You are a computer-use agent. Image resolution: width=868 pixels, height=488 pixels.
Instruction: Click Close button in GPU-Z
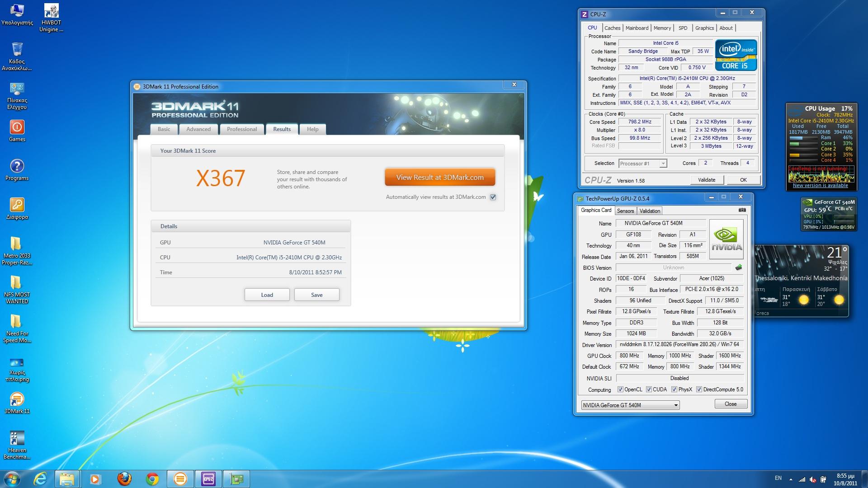pos(731,404)
